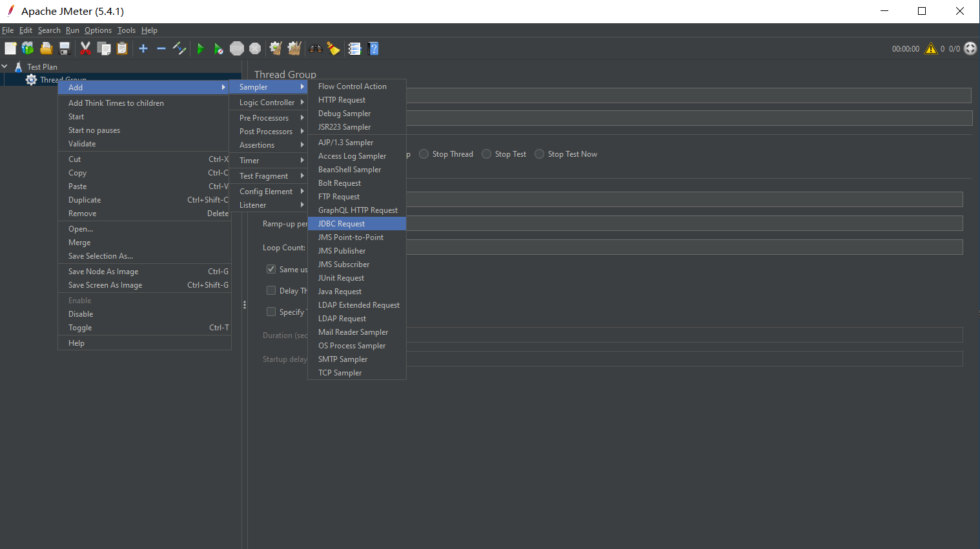Expand the Logic Controller submenu
Viewport: 980px width, 549px height.
[x=269, y=102]
